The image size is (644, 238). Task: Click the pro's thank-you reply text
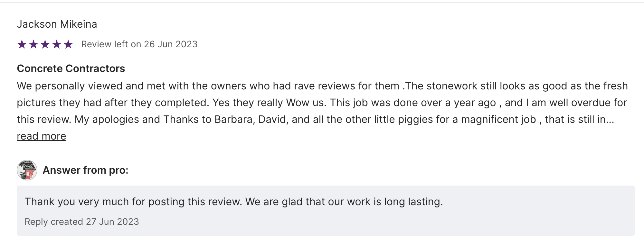coord(234,202)
